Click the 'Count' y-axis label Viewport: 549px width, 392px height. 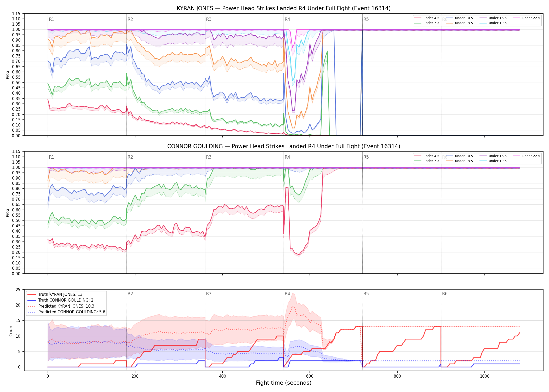pyautogui.click(x=11, y=330)
